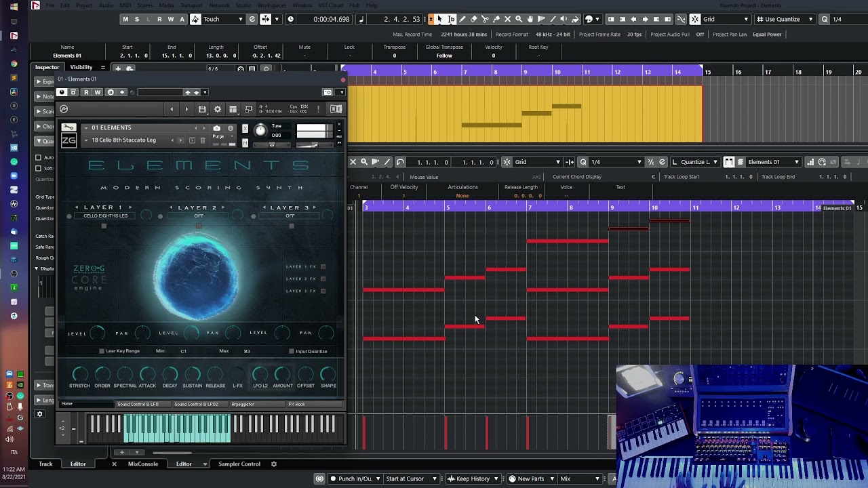
Task: Enable the Layer 3 FX checkbox
Action: pyautogui.click(x=323, y=291)
